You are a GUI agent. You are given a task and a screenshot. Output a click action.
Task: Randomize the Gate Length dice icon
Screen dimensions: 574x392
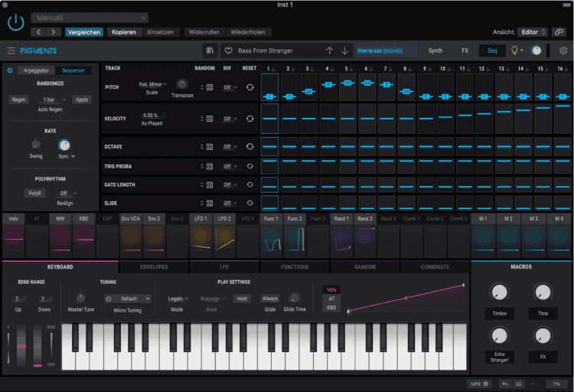[210, 185]
